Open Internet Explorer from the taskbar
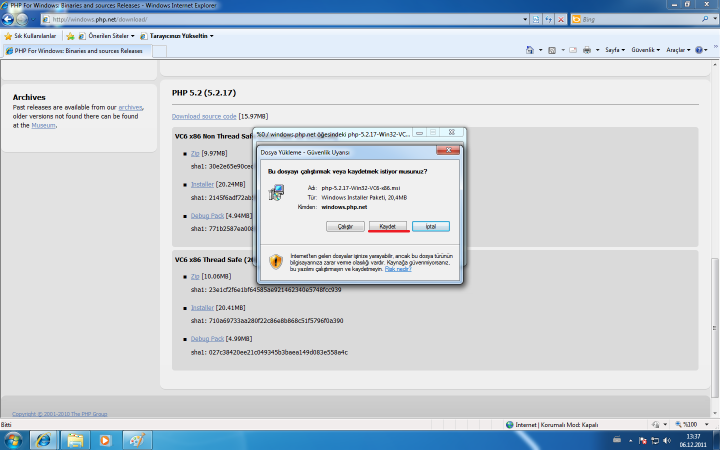 tap(45, 439)
